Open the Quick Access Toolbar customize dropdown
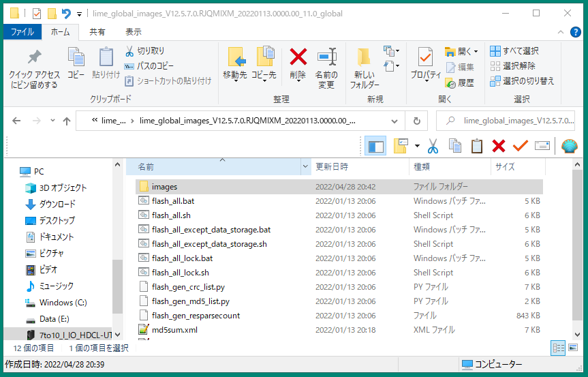Viewport: 588px width, 377px height. (x=80, y=14)
